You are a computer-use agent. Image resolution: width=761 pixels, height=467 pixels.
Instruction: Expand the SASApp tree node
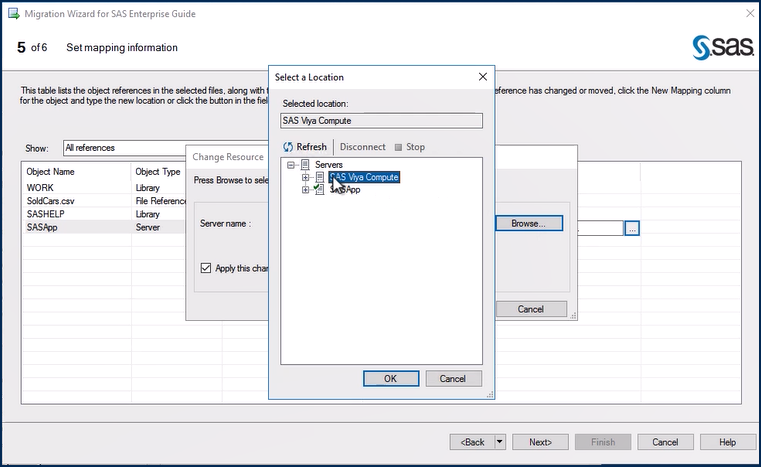[305, 190]
